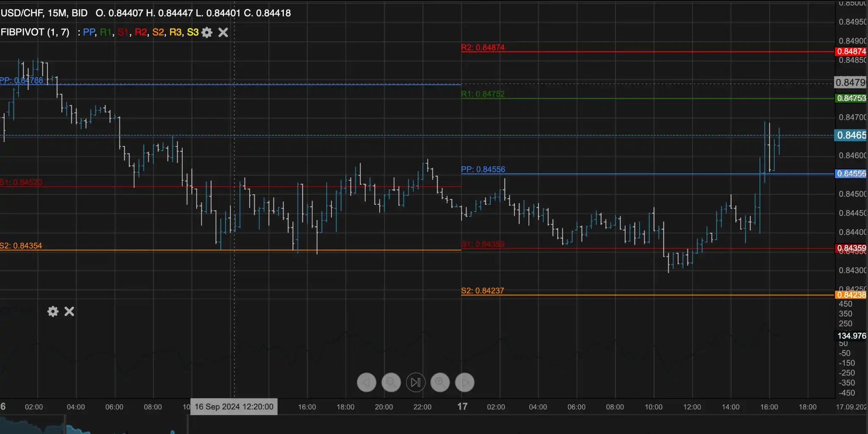Select the blue PP 0.84556 price tag

851,174
